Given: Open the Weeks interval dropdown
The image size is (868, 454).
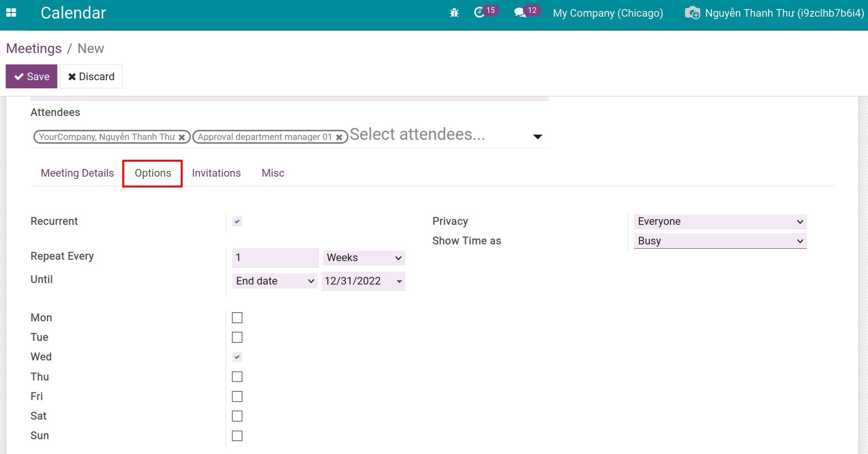Looking at the screenshot, I should tap(364, 258).
